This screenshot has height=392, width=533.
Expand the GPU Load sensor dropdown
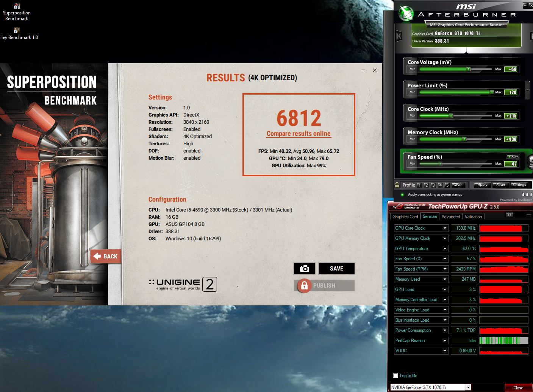coord(445,289)
